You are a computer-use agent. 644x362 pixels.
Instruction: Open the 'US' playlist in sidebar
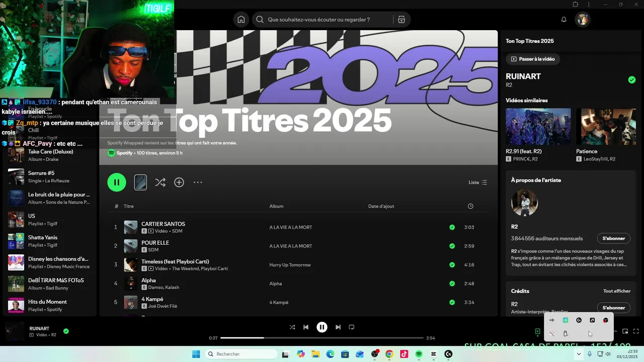pyautogui.click(x=50, y=219)
